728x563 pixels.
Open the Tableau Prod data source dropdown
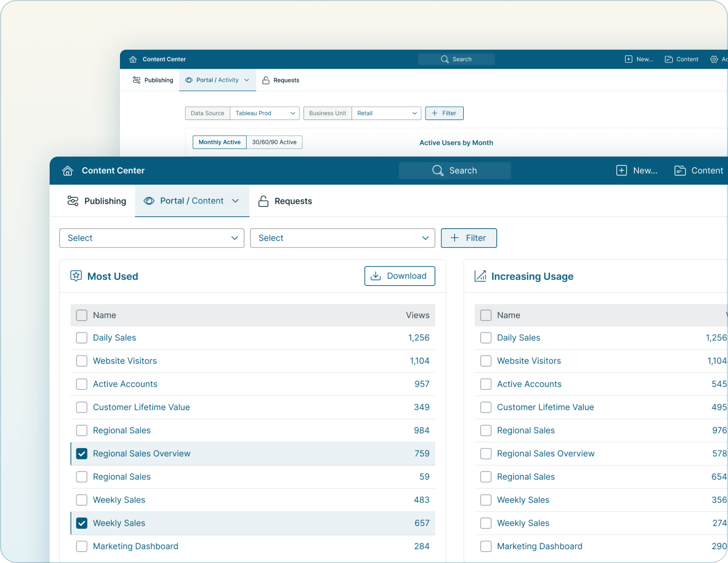(264, 113)
